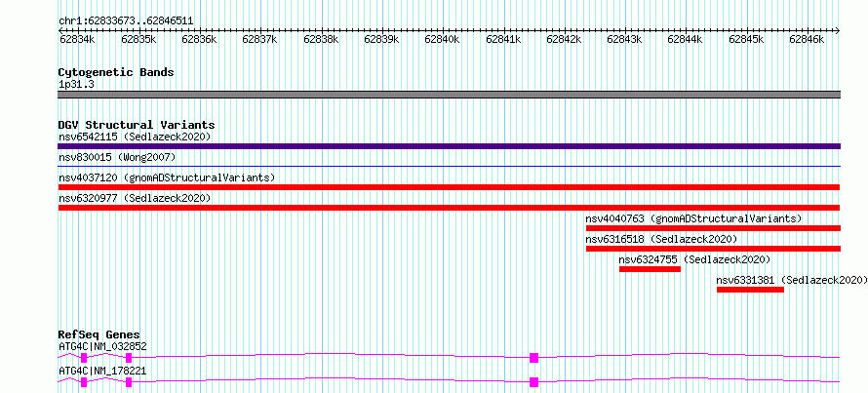Click the chr1:62833673..62846511 coordinate label
This screenshot has height=393, width=868.
[126, 21]
